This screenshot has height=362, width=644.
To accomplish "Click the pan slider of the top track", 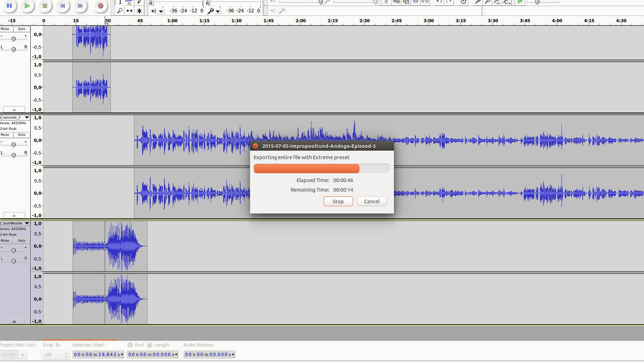I will 13,49.
